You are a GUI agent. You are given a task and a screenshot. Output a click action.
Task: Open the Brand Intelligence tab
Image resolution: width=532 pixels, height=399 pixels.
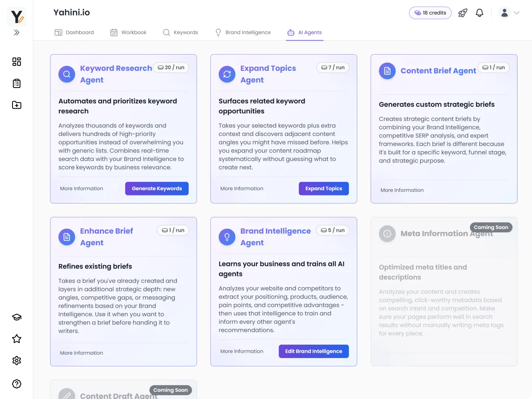[243, 33]
